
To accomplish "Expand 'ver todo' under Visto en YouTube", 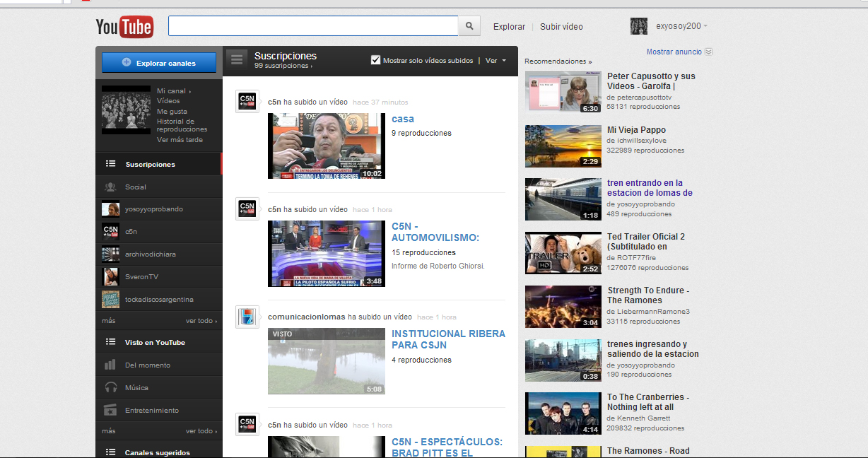I will [201, 431].
